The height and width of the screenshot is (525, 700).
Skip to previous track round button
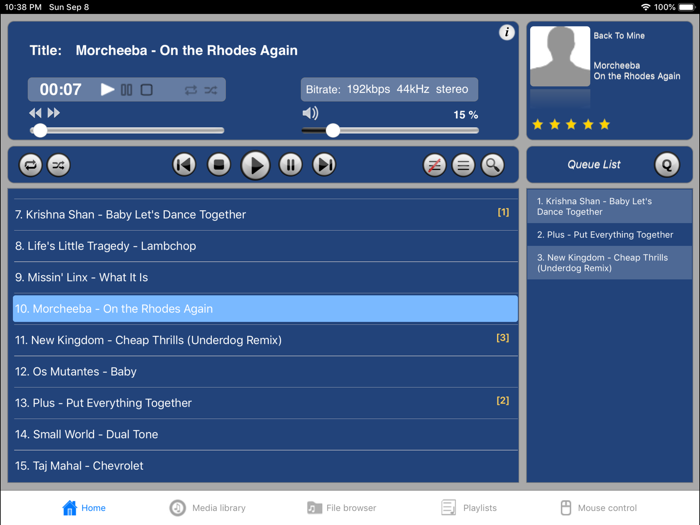tap(184, 165)
